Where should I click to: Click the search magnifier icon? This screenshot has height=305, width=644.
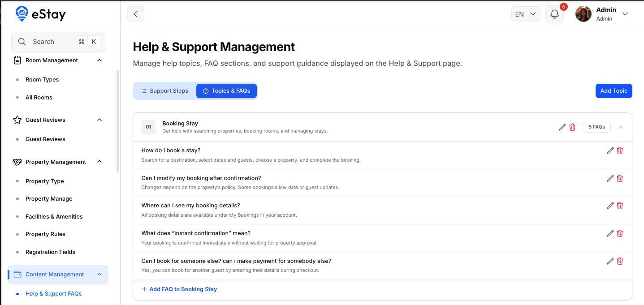click(22, 42)
